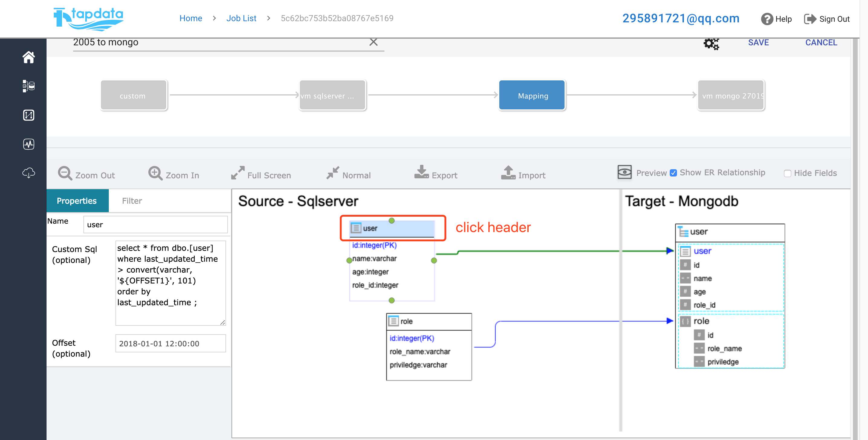Screen dimensions: 868x440
Task: Click the target user collection icon
Action: click(683, 232)
